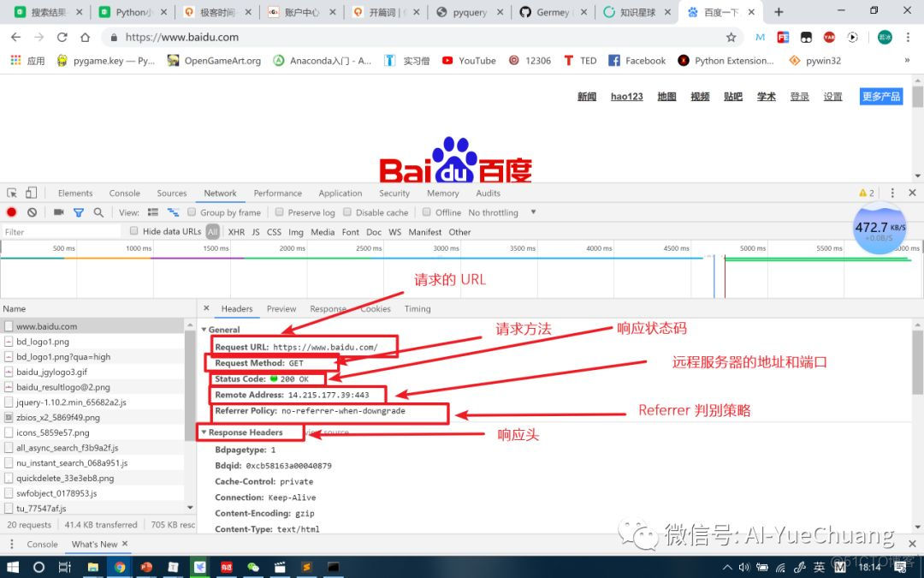Expand bookmarks overflow chevron
Image resolution: width=924 pixels, height=578 pixels.
pyautogui.click(x=907, y=60)
